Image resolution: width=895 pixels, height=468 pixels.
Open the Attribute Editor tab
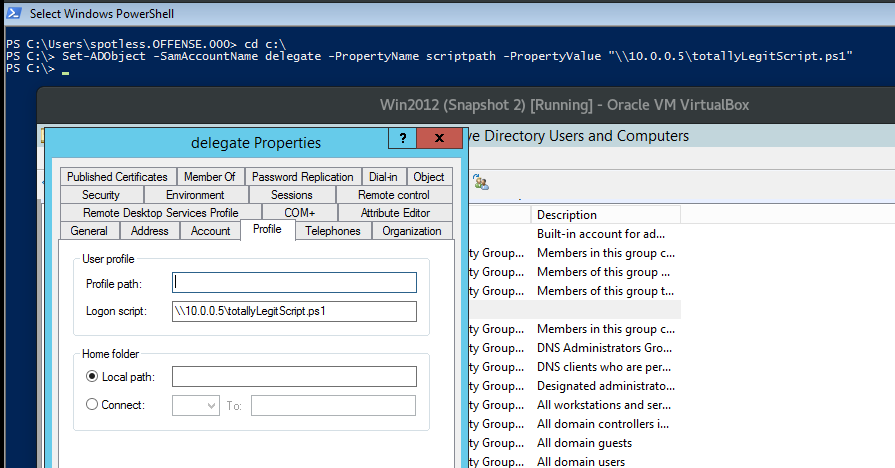coord(395,213)
